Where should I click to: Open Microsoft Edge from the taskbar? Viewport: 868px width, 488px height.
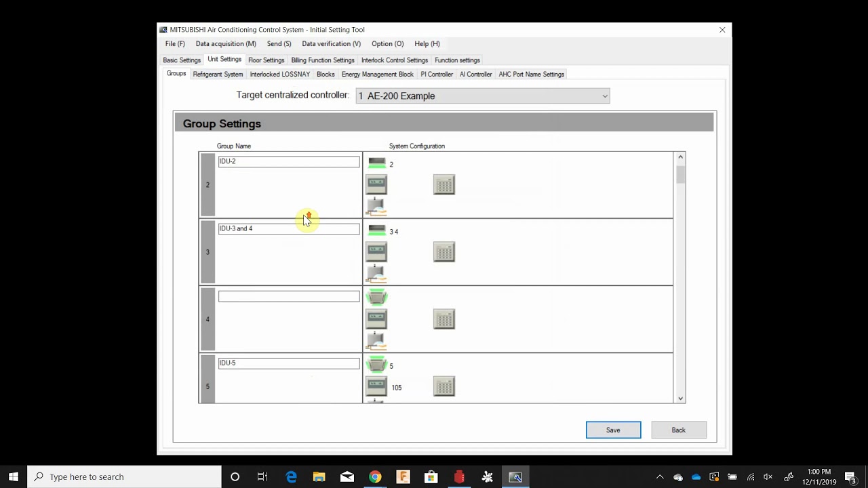(291, 476)
